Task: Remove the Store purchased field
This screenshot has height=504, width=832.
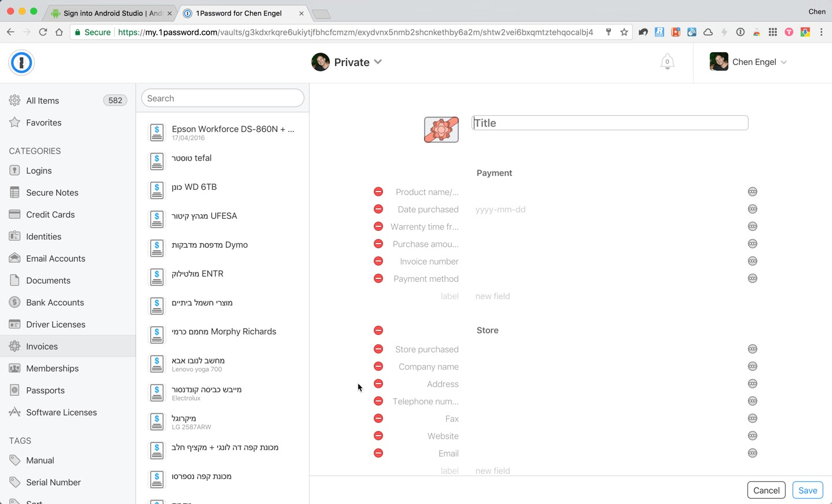Action: tap(378, 349)
